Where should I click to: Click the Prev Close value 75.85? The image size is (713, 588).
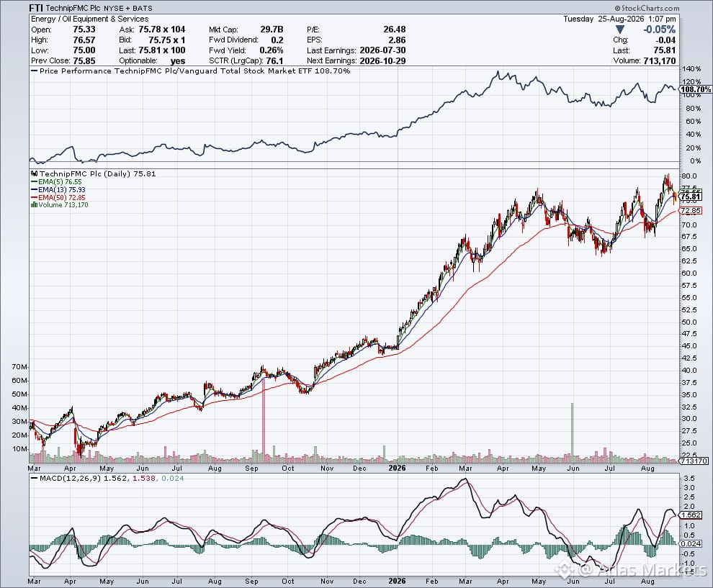(84, 61)
